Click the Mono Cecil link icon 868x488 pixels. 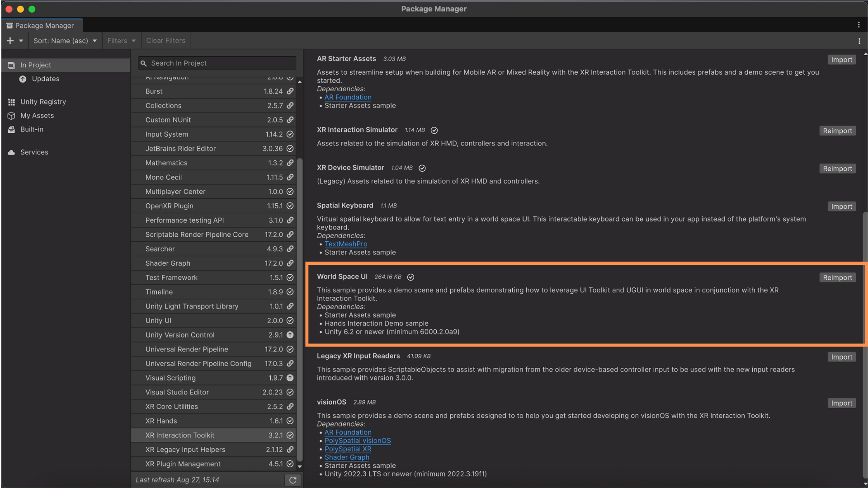pos(290,177)
